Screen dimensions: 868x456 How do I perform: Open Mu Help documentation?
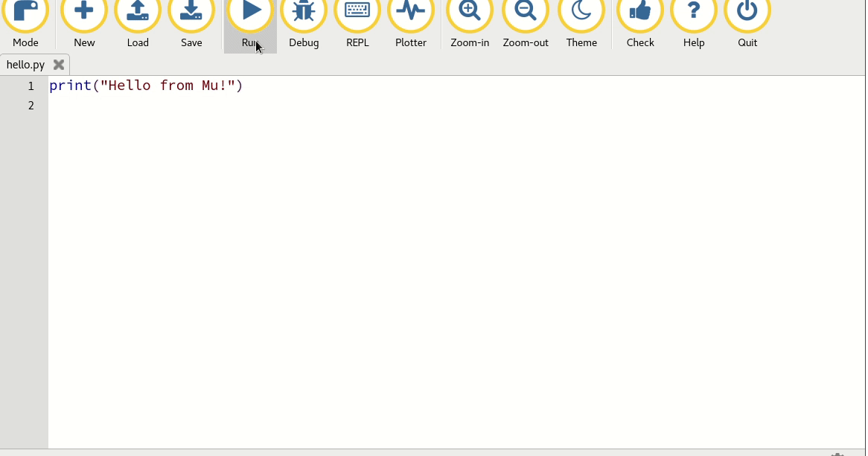(694, 22)
